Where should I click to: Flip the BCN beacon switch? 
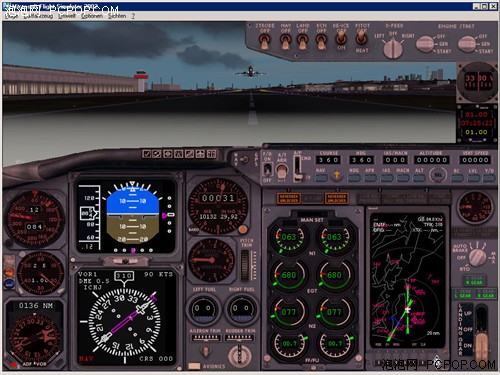pyautogui.click(x=321, y=42)
